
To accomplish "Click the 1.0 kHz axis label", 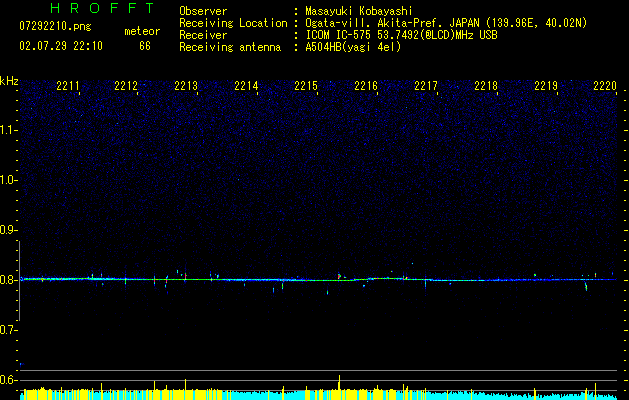I will pyautogui.click(x=9, y=180).
